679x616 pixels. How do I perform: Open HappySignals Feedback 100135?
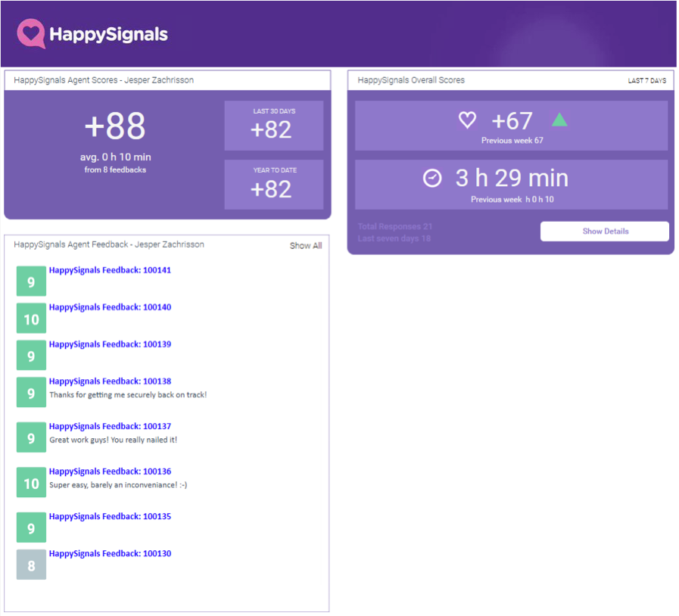[110, 516]
